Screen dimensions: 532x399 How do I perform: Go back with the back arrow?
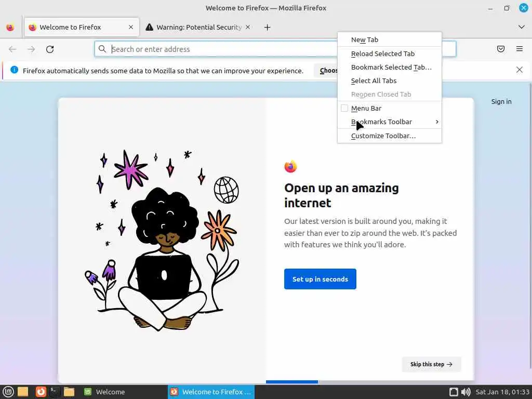(12, 49)
